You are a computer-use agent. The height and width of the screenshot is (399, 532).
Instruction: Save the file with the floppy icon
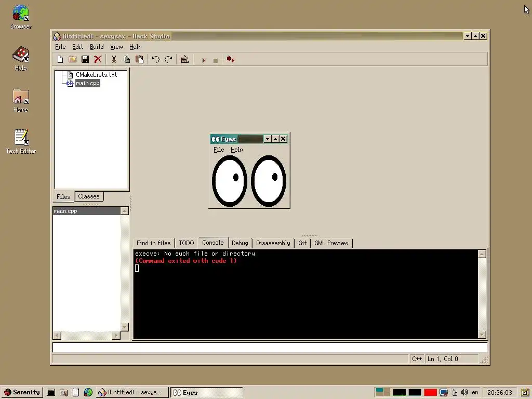point(85,60)
